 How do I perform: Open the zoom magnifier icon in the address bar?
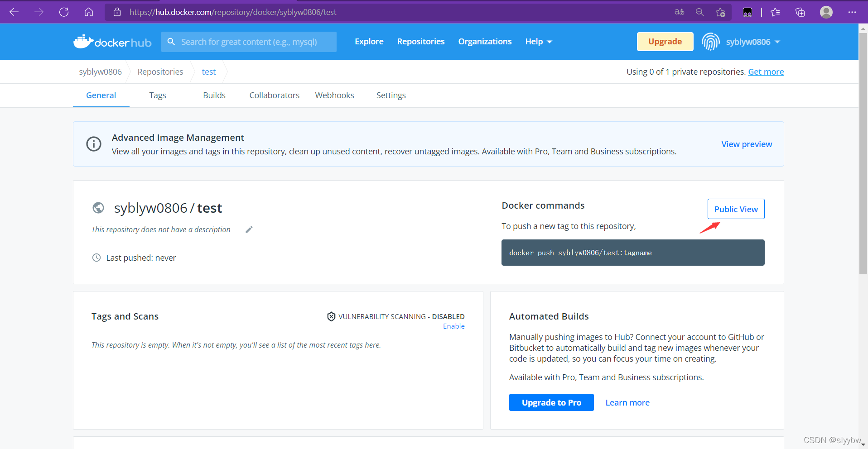pos(700,12)
